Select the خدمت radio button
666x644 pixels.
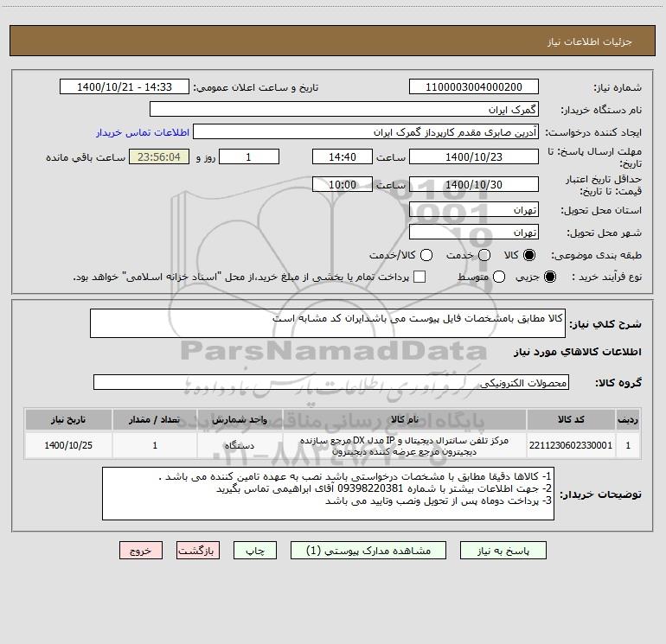(484, 255)
